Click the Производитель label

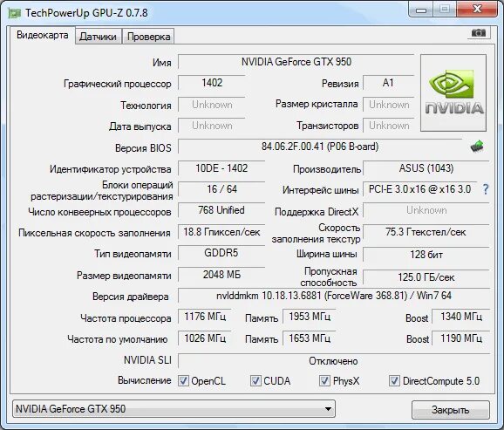[x=327, y=169]
